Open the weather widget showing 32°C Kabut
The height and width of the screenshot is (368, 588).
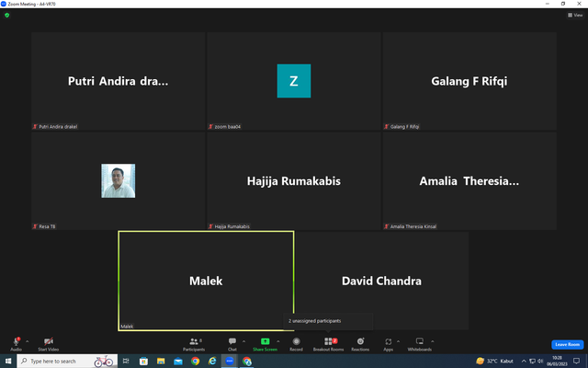coord(494,361)
